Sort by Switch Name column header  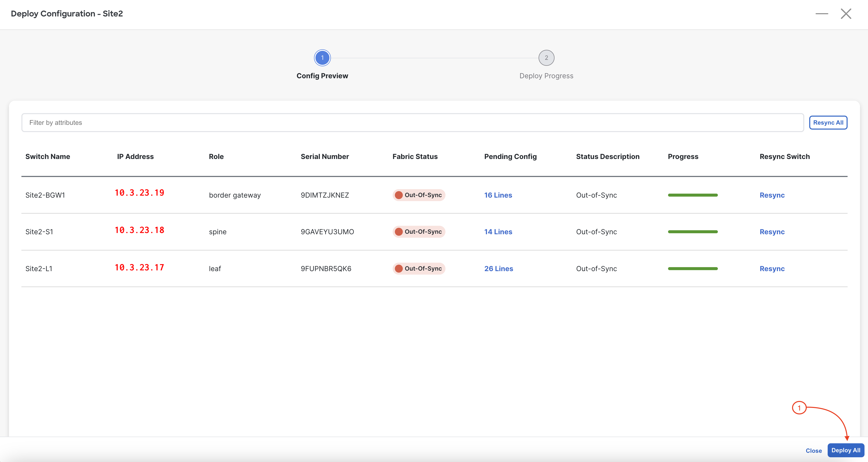click(48, 156)
